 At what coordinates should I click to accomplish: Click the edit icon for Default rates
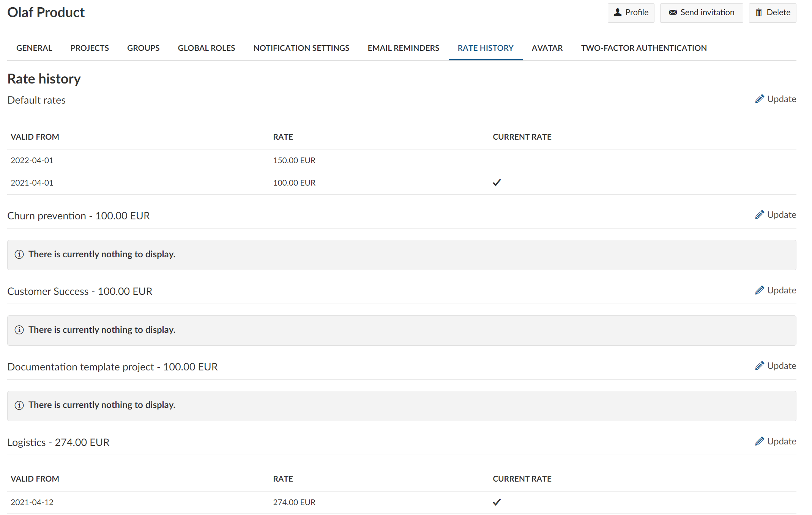[759, 99]
